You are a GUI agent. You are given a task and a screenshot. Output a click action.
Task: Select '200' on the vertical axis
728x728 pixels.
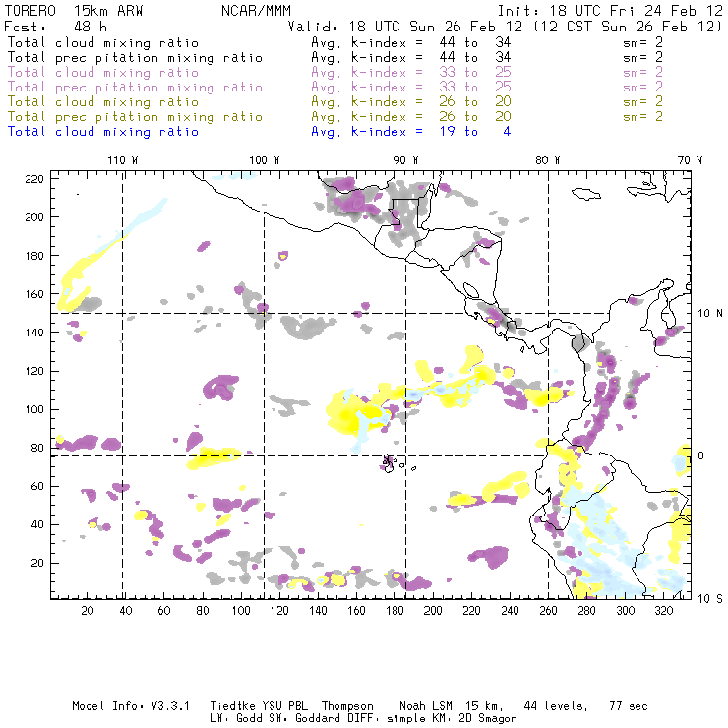coord(34,217)
